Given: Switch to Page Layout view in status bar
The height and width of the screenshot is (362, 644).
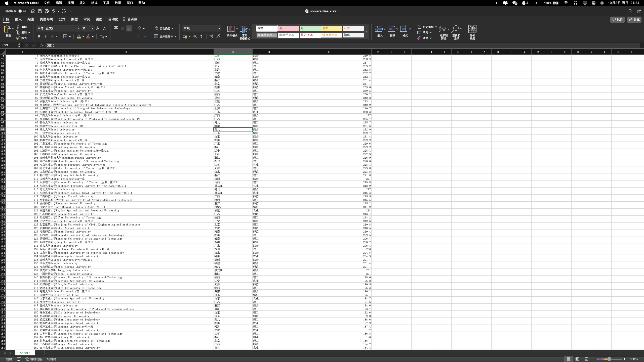Looking at the screenshot, I should (577, 359).
